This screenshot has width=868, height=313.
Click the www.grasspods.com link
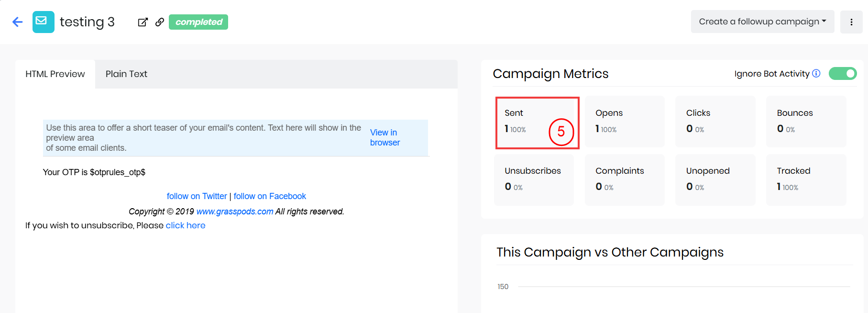[235, 212]
